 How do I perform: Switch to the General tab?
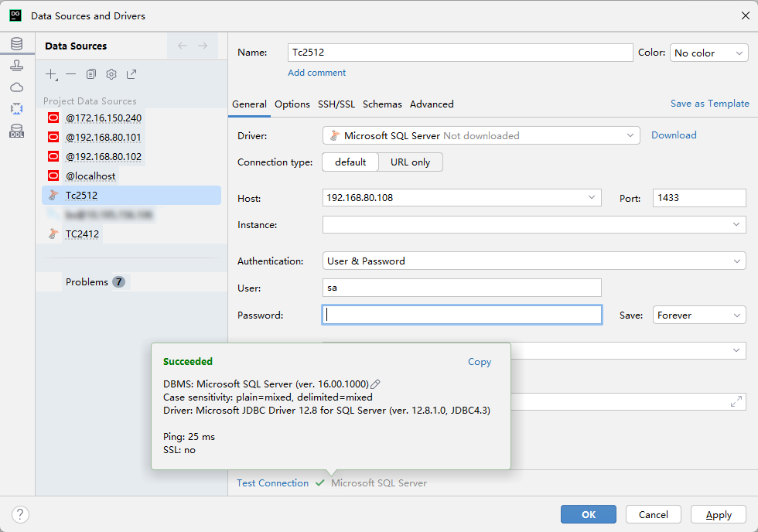coord(249,104)
